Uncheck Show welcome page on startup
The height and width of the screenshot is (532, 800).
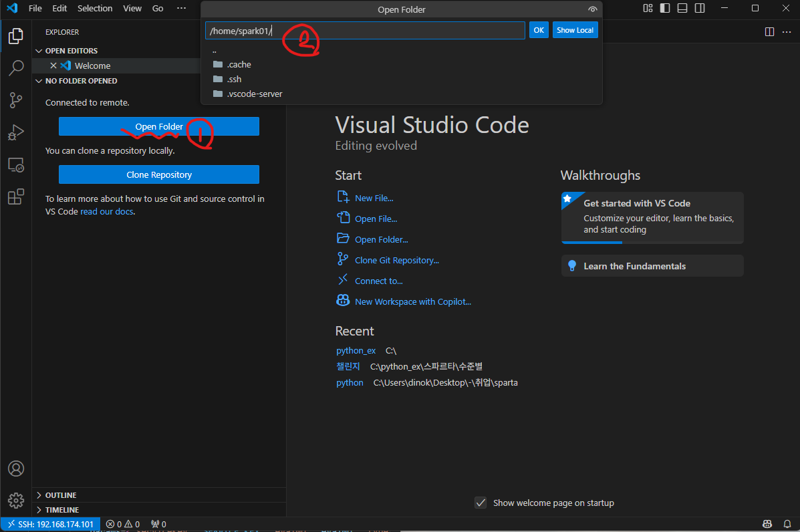[481, 503]
